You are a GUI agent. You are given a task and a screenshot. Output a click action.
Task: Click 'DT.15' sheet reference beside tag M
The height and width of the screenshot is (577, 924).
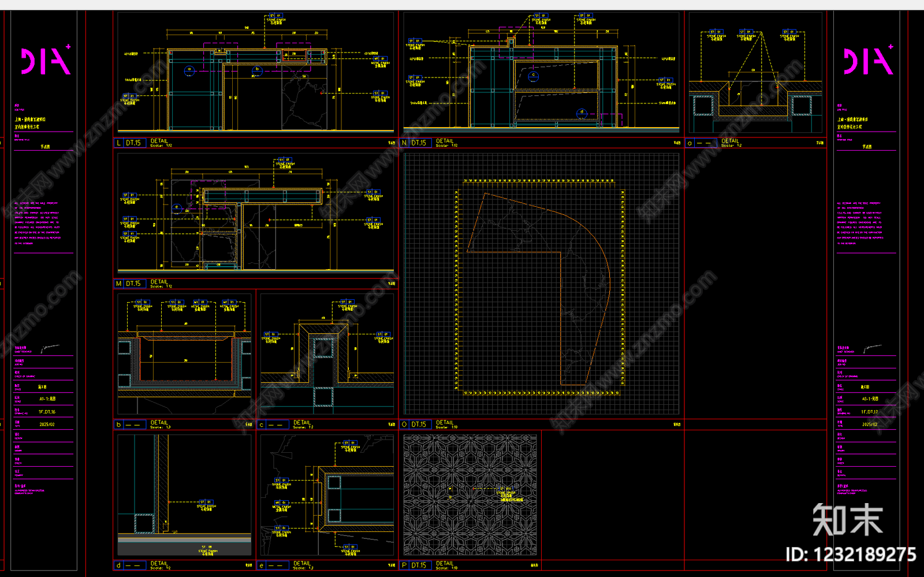click(x=133, y=284)
